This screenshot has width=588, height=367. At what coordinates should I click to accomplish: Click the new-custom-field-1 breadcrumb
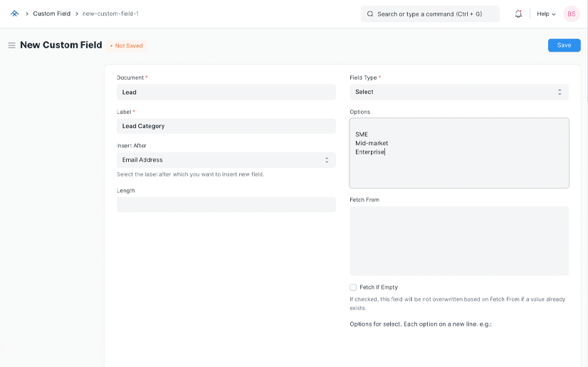(110, 14)
